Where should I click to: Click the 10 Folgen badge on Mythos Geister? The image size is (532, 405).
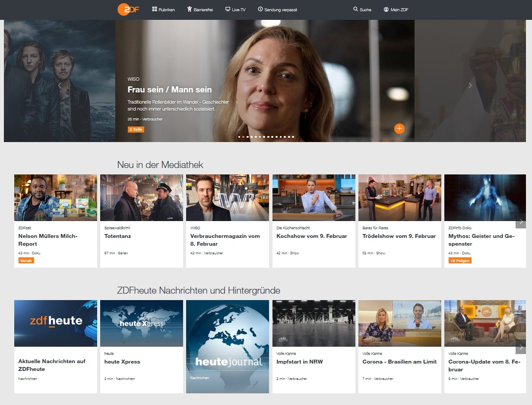click(460, 261)
